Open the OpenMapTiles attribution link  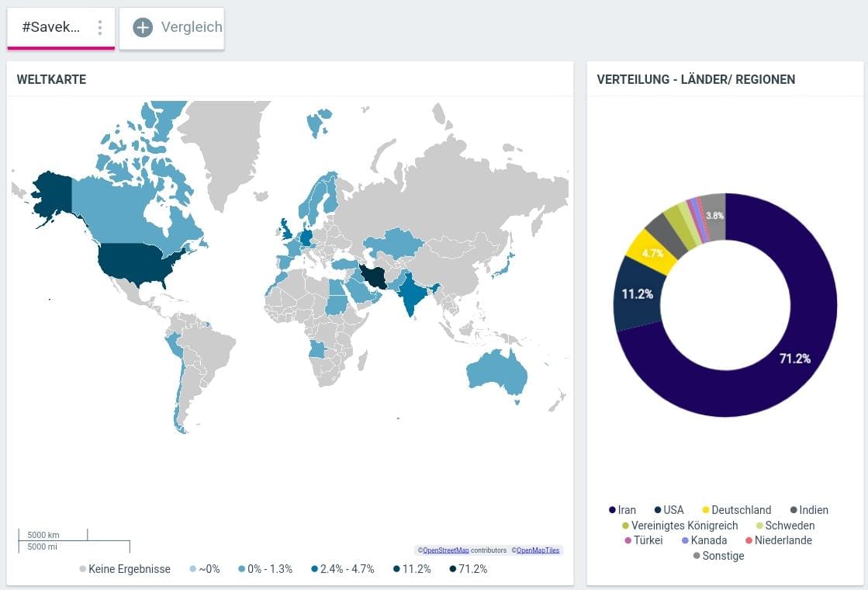click(x=538, y=550)
